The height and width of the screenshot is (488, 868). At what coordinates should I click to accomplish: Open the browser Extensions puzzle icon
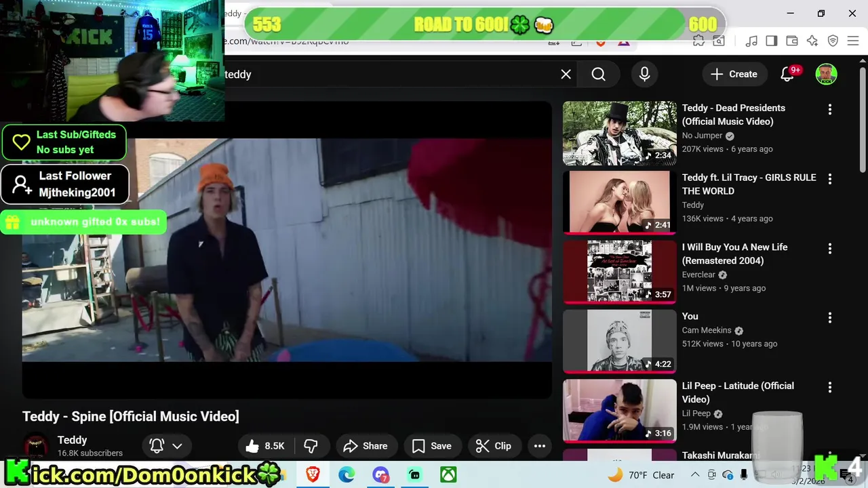pyautogui.click(x=698, y=41)
